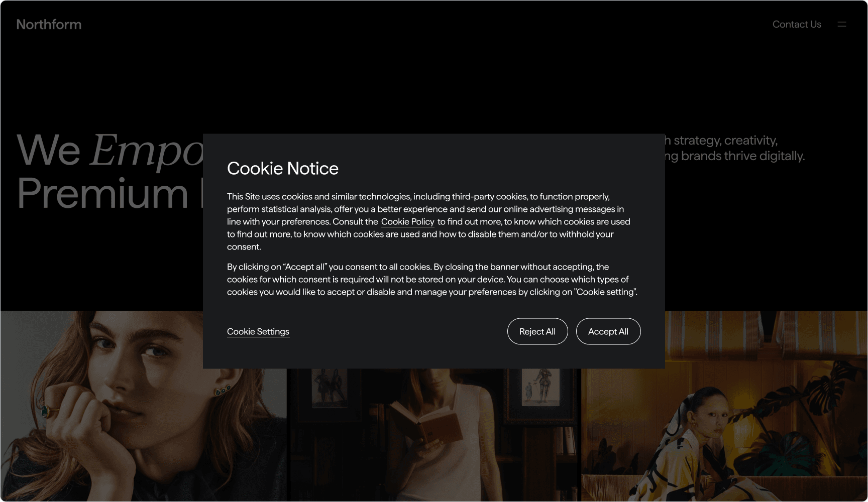This screenshot has height=502, width=868.
Task: View the seated woman by plant photo
Action: 724,406
